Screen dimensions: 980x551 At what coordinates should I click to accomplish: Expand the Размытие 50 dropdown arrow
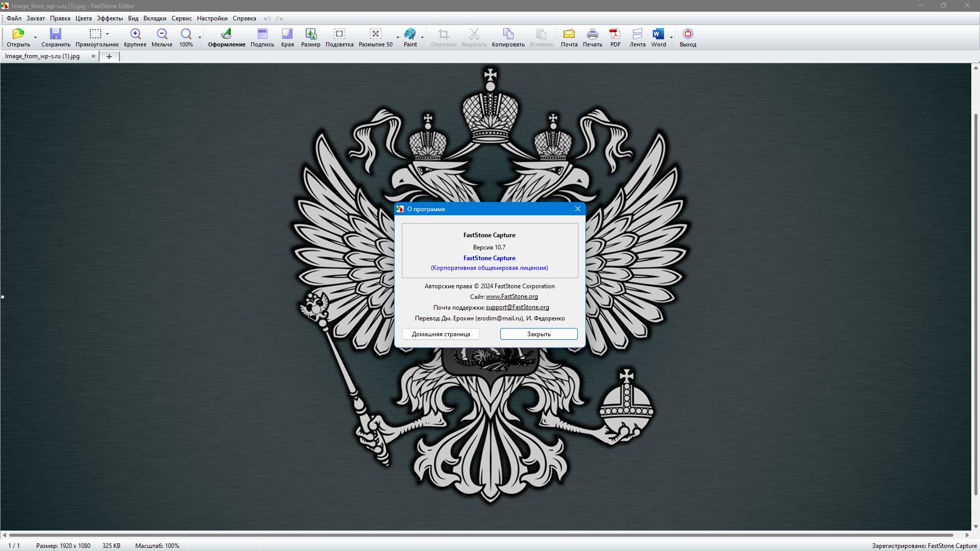[398, 37]
